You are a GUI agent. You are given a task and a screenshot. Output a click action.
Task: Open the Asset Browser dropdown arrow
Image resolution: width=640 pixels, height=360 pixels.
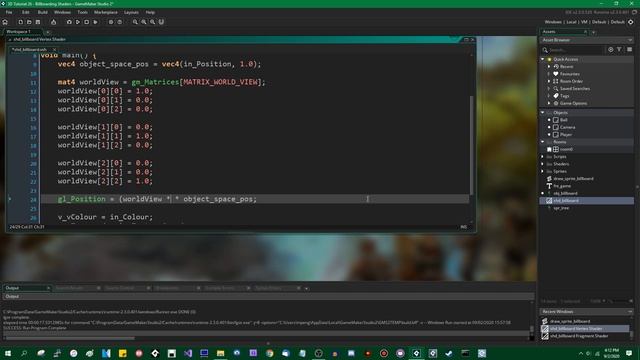click(x=630, y=40)
